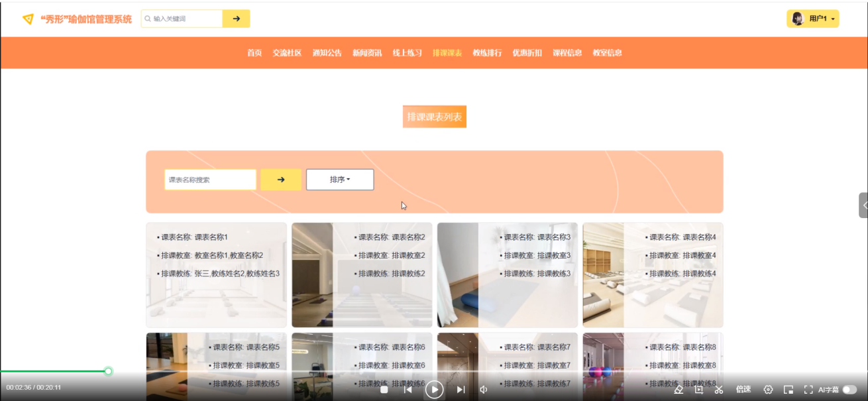Click text 排课教练: 排课教练4
Viewport: 868px width, 401px height.
click(682, 273)
